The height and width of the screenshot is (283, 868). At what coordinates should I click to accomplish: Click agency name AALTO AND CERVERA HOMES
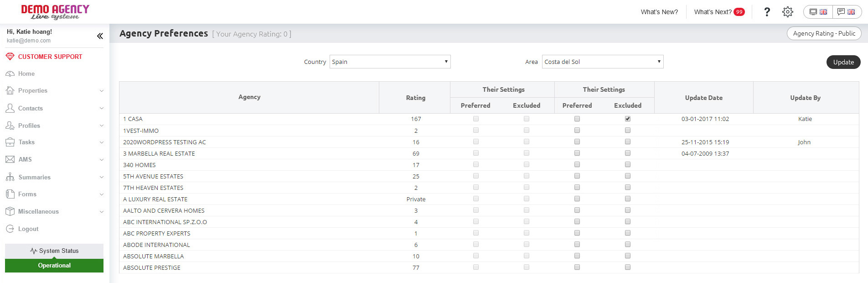click(x=164, y=210)
